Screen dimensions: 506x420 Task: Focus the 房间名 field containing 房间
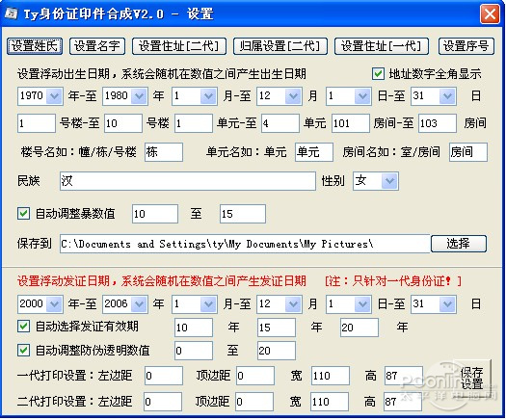point(468,152)
